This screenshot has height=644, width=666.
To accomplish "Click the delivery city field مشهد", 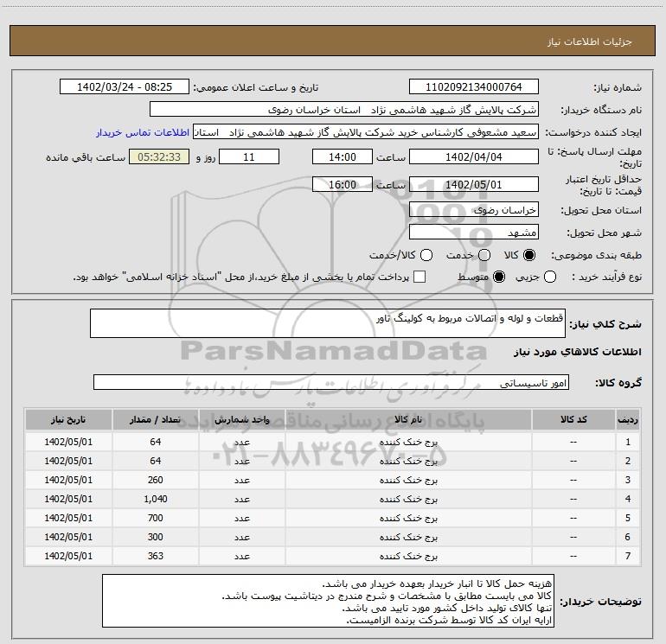I will click(x=474, y=233).
